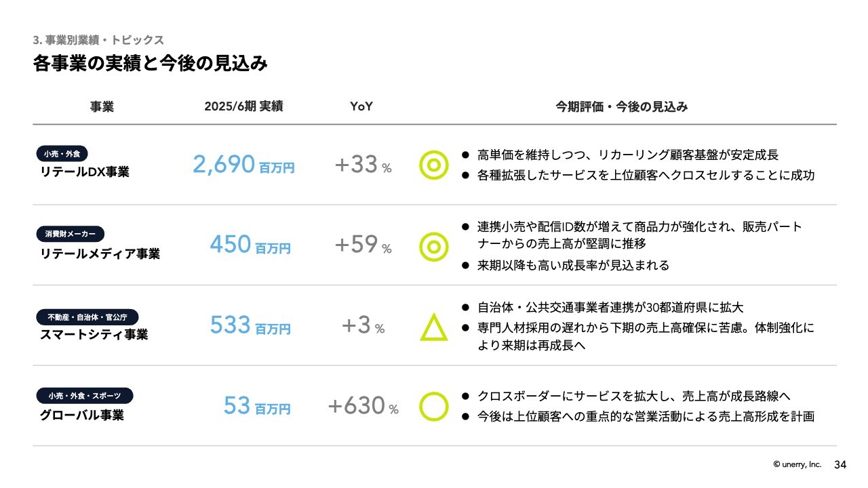
Task: Select the 消費財メーカー category tag
Action: [71, 234]
